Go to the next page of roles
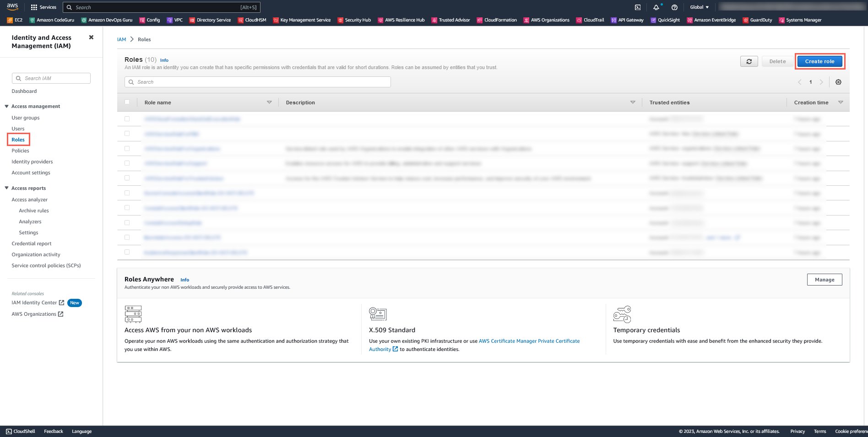Screen dimensions: 868x437 (821, 82)
